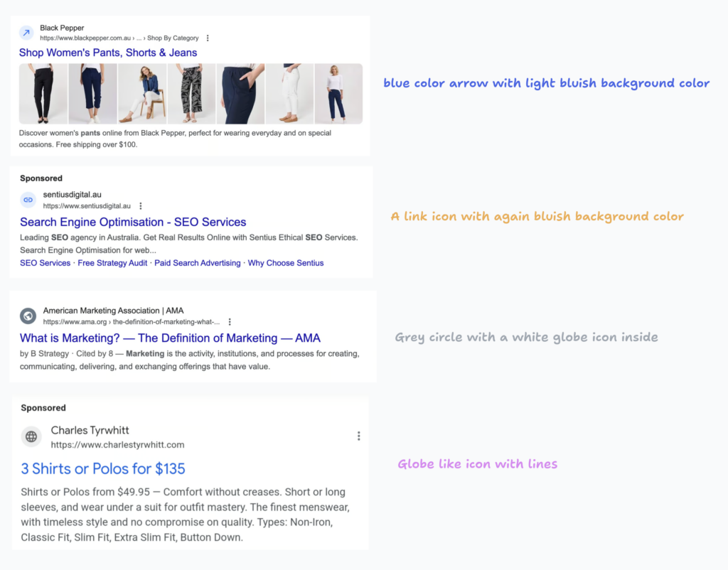The width and height of the screenshot is (728, 570).
Task: Select the Free Strategy Audit sitelink
Action: pyautogui.click(x=112, y=263)
